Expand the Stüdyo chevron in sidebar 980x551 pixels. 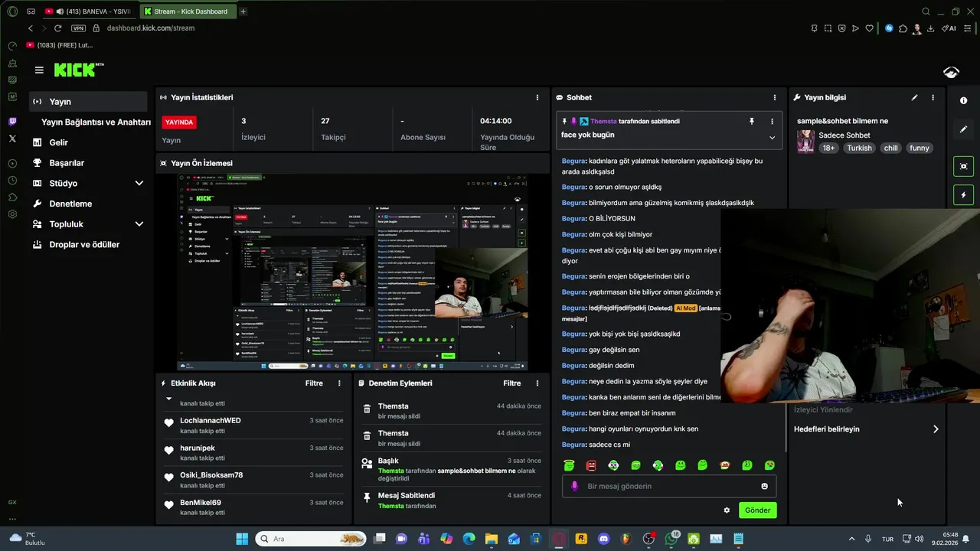click(x=139, y=184)
